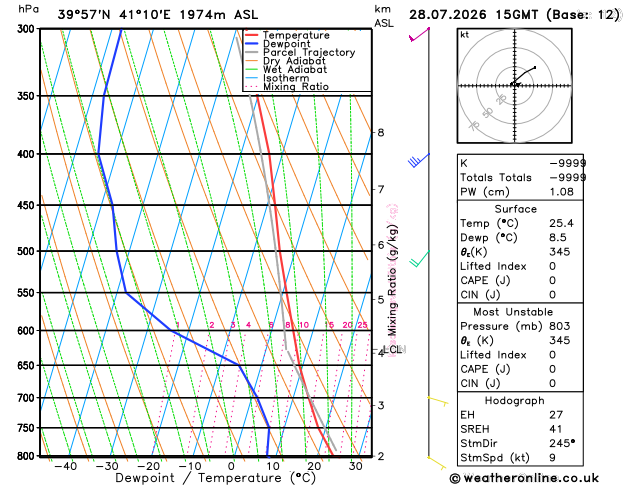Click the magenta wind barb at 300 hPa
Image resolution: width=629 pixels, height=486 pixels.
tap(419, 34)
